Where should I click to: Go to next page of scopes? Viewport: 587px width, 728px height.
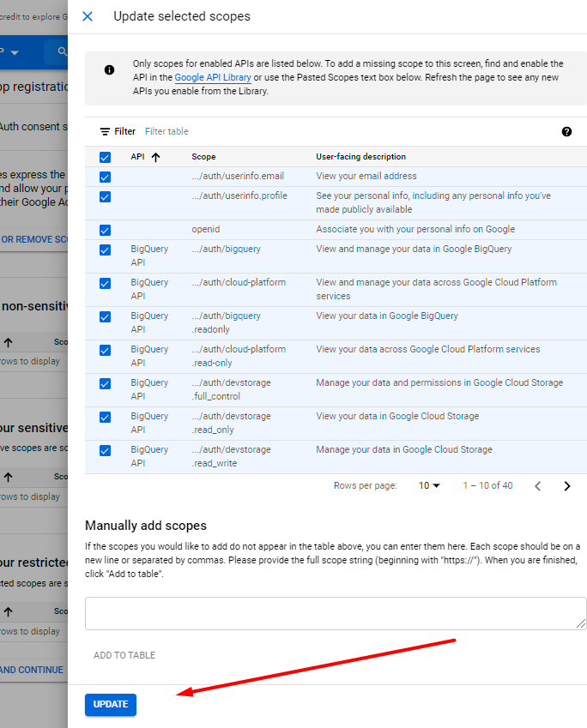566,486
